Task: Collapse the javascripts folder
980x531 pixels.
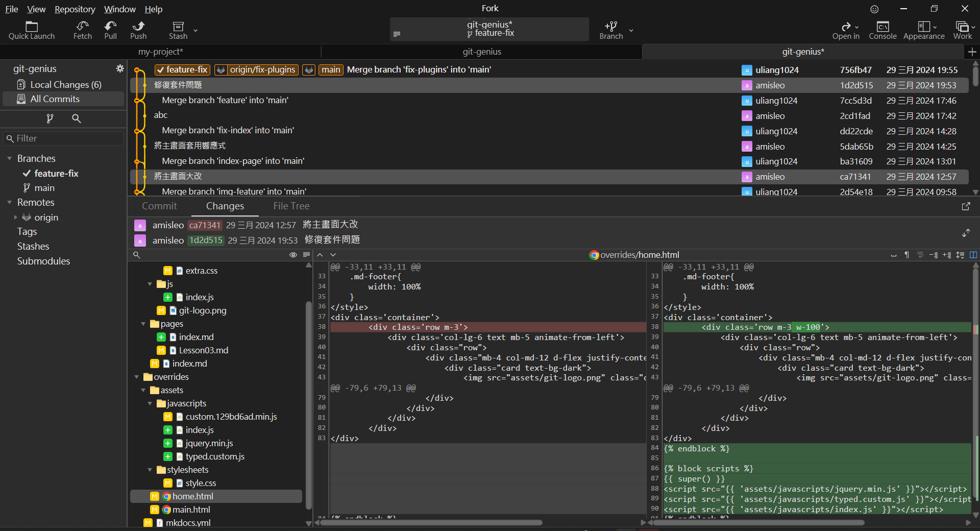Action: [x=150, y=403]
